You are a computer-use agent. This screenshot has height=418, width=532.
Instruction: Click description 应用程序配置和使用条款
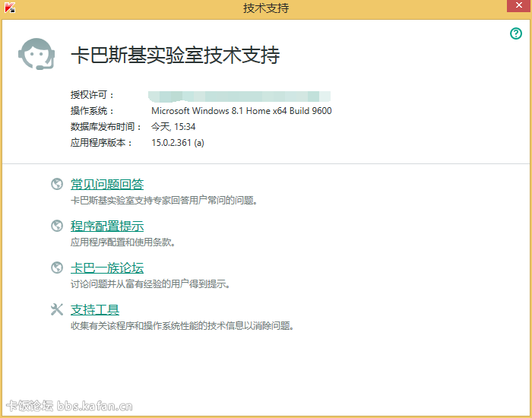click(123, 242)
